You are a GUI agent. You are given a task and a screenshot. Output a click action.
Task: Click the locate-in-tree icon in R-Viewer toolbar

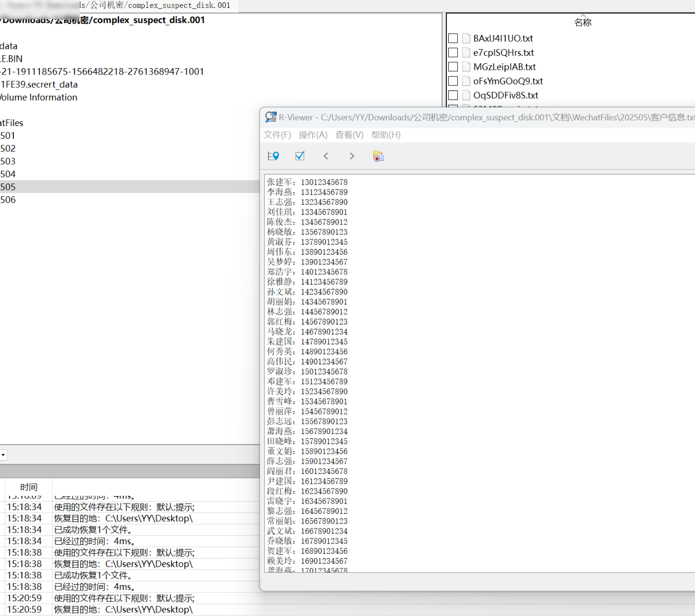[273, 156]
